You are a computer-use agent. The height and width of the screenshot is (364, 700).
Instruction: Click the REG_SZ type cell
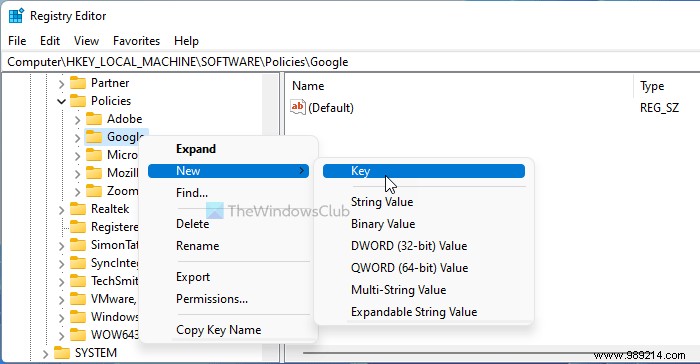click(659, 108)
